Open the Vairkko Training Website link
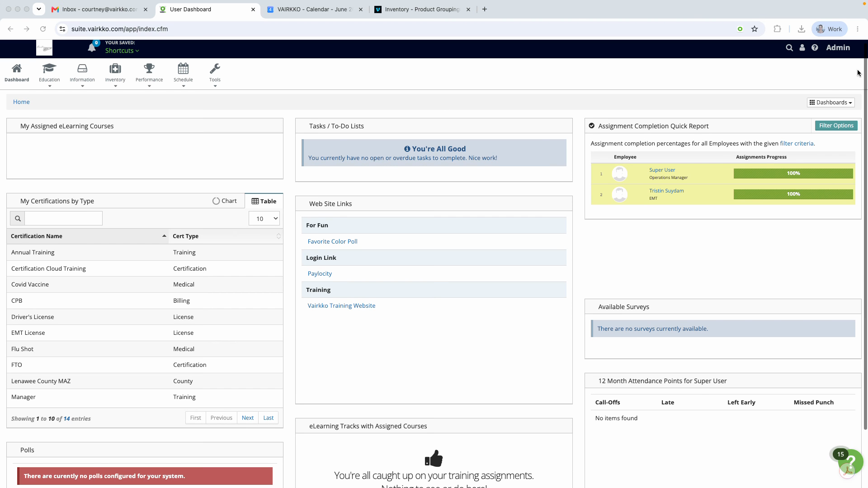Screen dimensions: 868x488 tap(341, 306)
